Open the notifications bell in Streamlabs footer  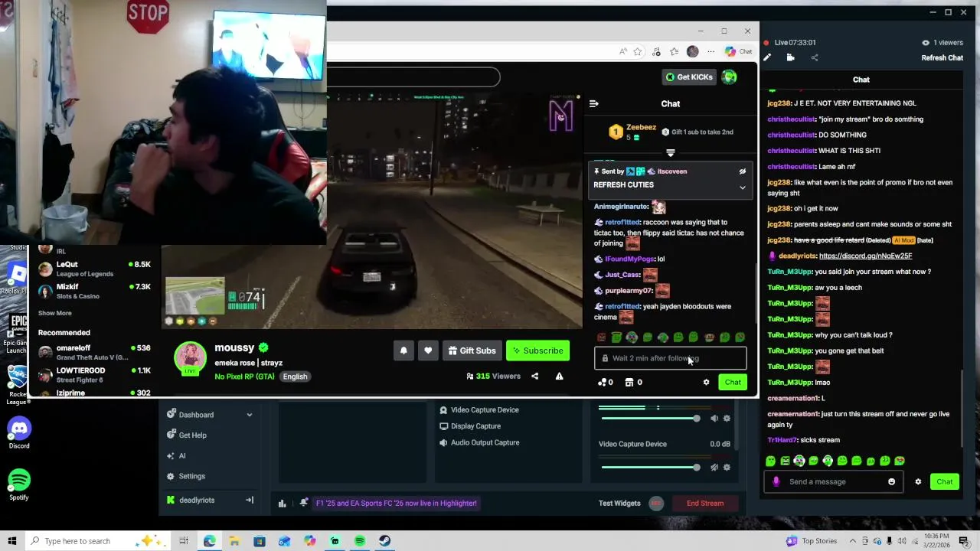(304, 503)
